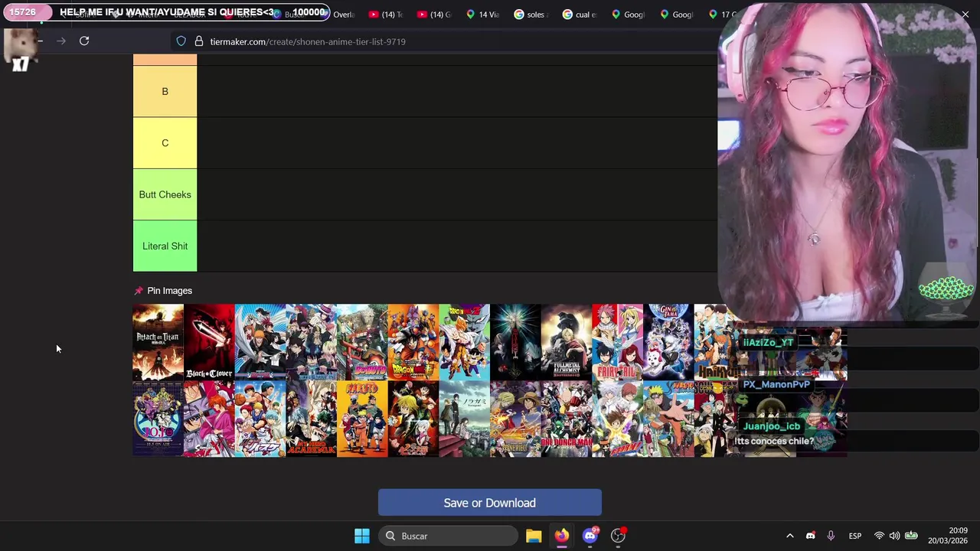This screenshot has height=551, width=980.
Task: Open the ESP language switcher
Action: tap(855, 536)
